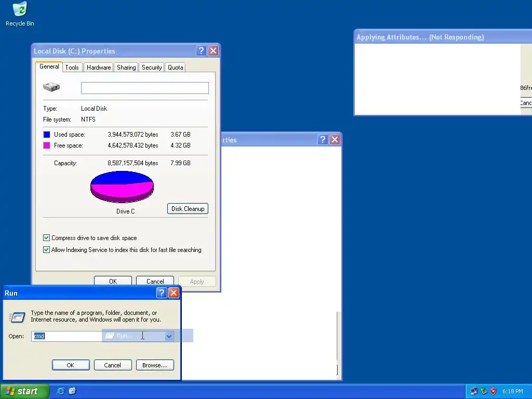This screenshot has width=532, height=399.
Task: Click Cancel in the Run dialog
Action: (x=113, y=365)
